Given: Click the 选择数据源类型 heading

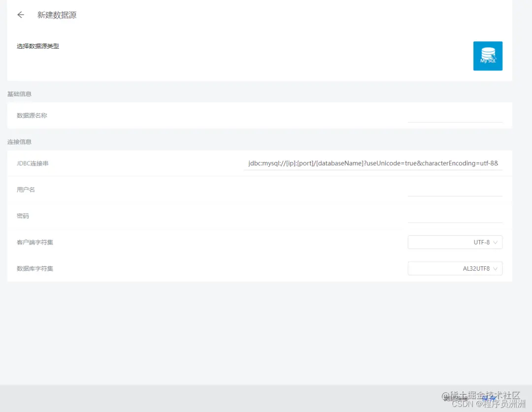Looking at the screenshot, I should tap(38, 46).
